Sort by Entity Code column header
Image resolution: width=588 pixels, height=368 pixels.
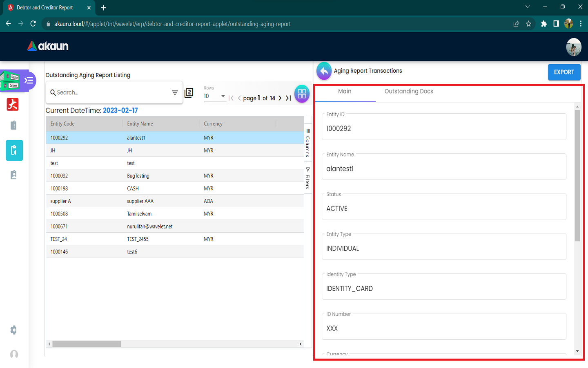[x=62, y=124]
